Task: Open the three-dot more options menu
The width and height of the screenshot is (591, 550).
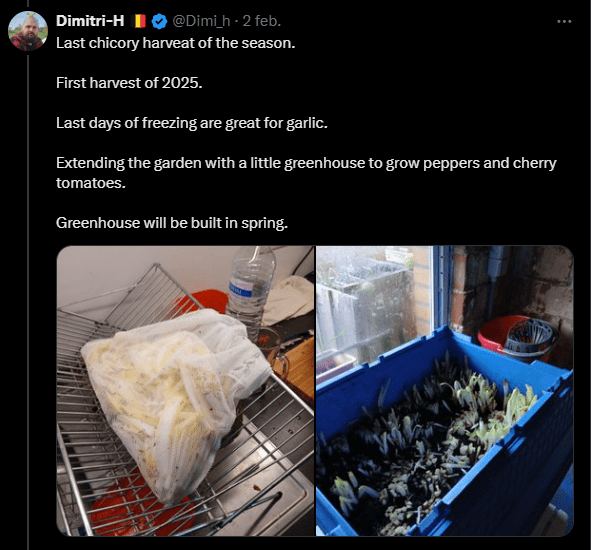Action: (564, 21)
